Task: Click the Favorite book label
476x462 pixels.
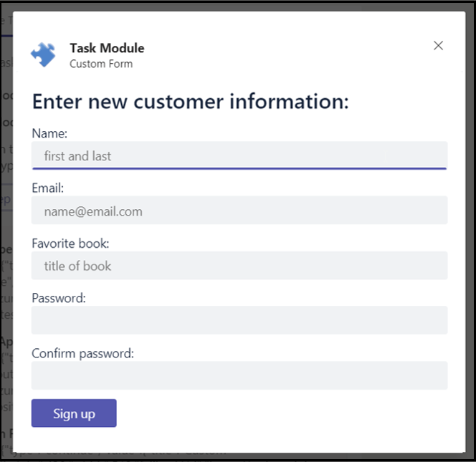Action: coord(70,244)
